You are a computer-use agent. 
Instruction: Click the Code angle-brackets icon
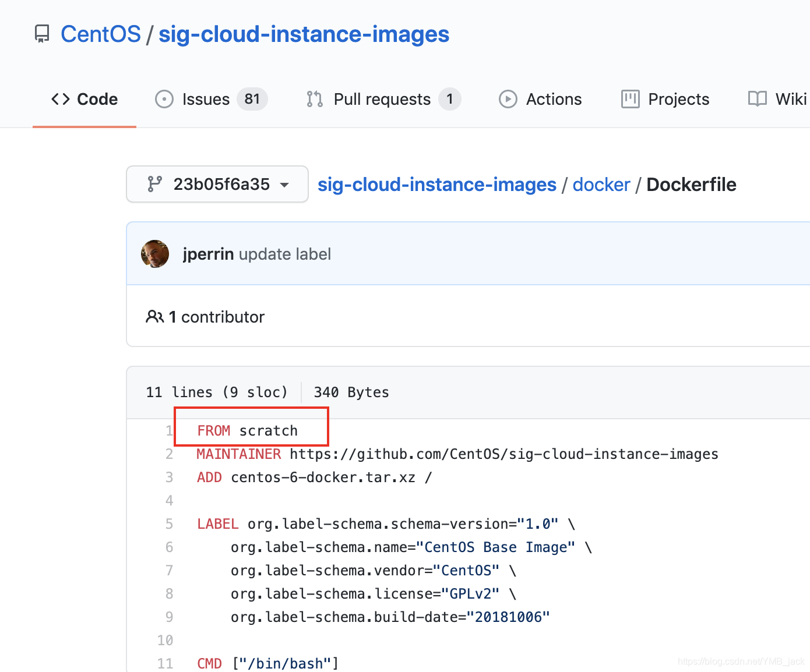point(61,99)
